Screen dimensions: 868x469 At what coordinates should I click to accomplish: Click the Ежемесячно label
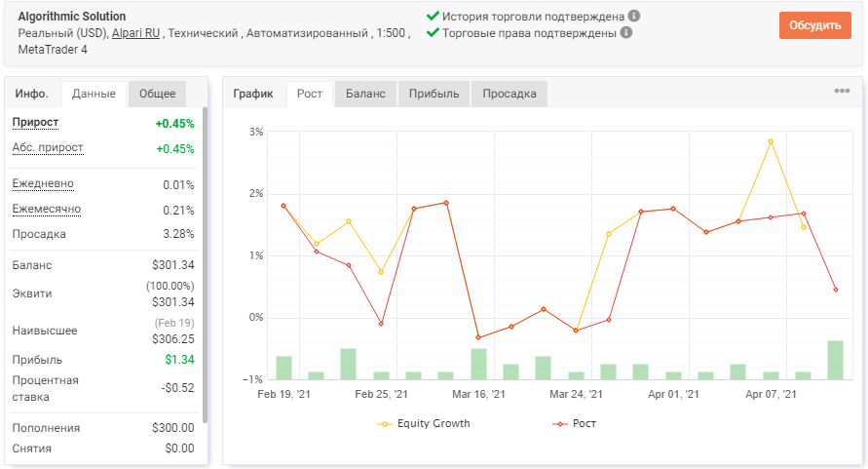47,209
